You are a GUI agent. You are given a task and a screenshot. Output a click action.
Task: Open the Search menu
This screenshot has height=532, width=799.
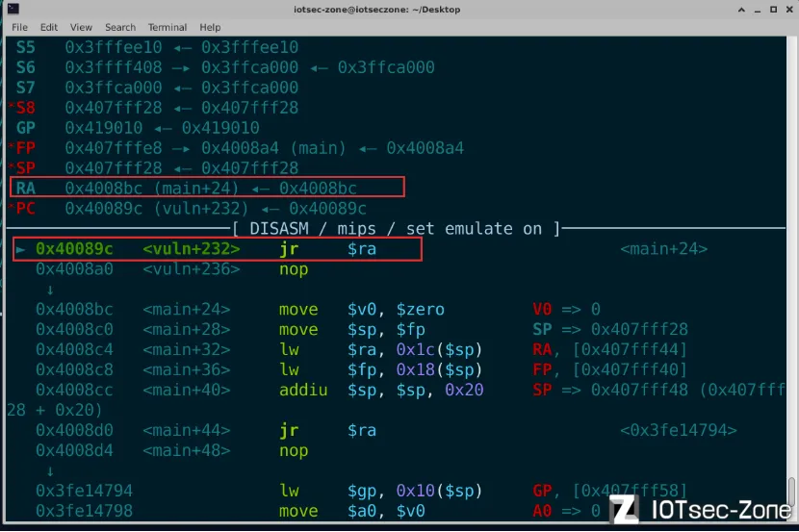(120, 27)
